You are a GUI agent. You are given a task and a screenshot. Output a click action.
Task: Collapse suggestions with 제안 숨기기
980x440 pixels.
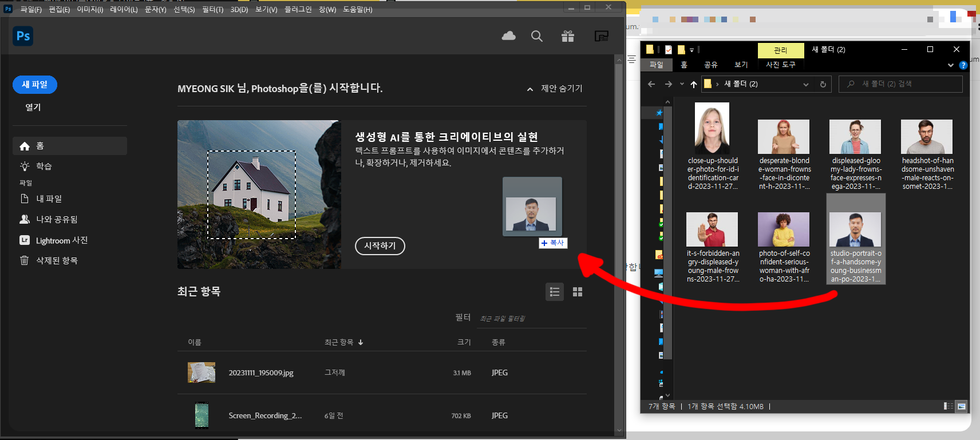[555, 89]
